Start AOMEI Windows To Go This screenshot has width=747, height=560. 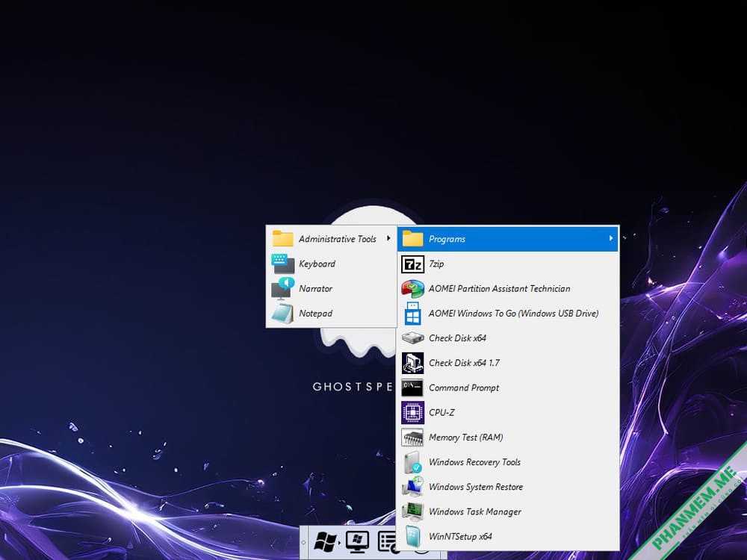[508, 313]
